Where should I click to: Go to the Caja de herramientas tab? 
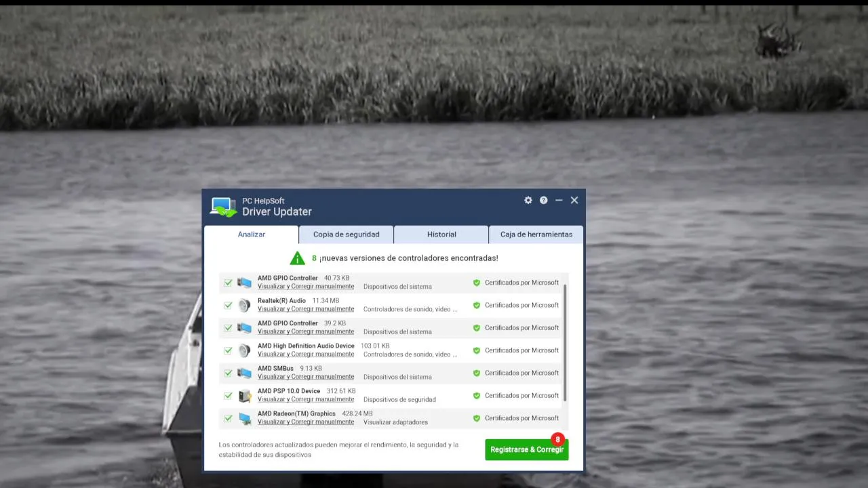point(536,235)
